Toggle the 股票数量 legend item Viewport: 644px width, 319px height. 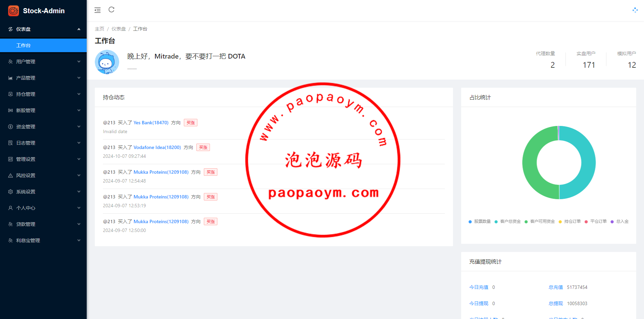pyautogui.click(x=479, y=221)
